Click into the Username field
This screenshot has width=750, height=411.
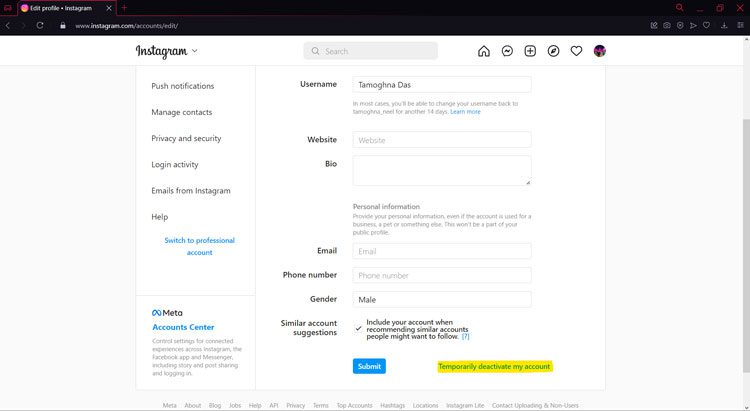click(442, 85)
